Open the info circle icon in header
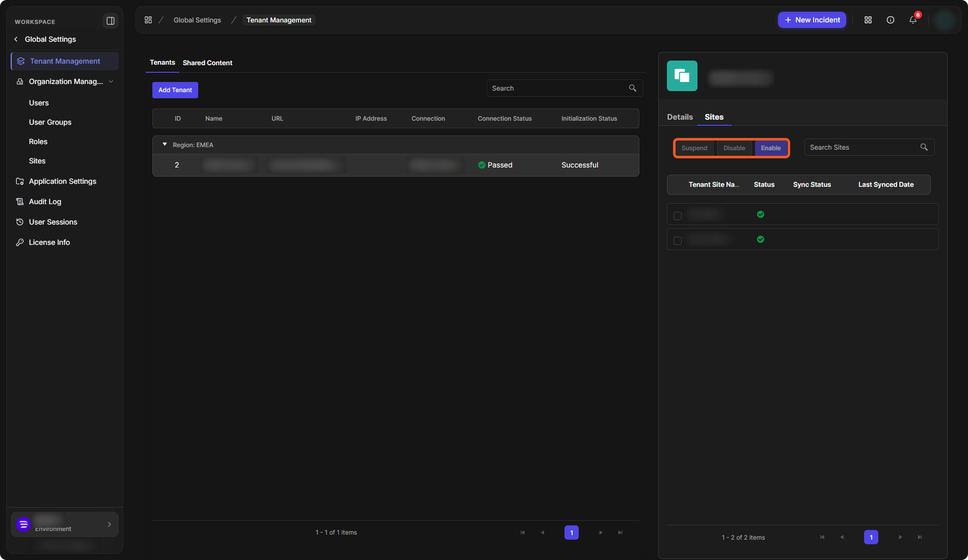The height and width of the screenshot is (560, 968). tap(891, 20)
